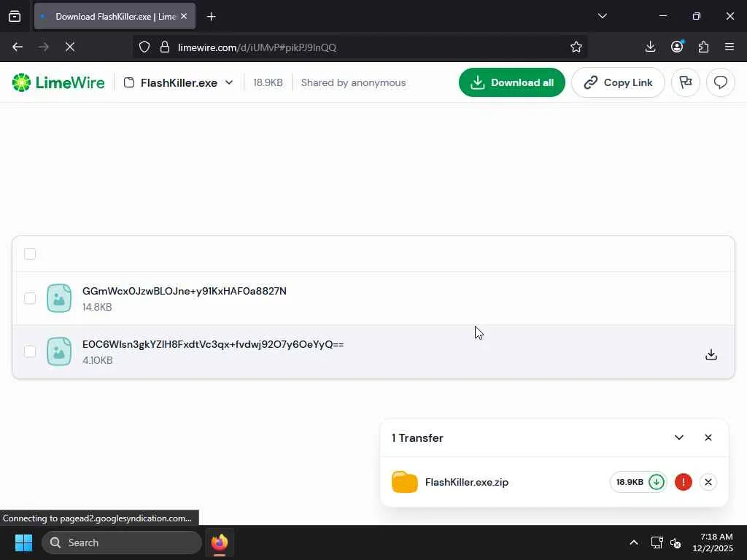The width and height of the screenshot is (747, 560).
Task: Open new browser tab
Action: tap(211, 17)
